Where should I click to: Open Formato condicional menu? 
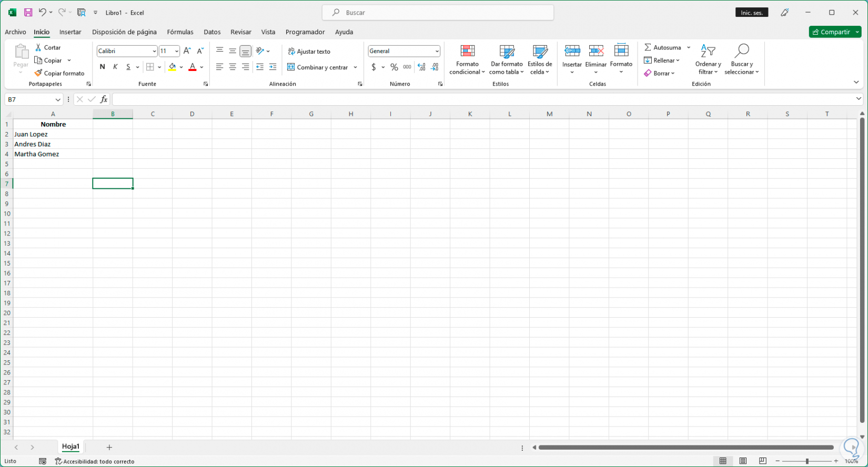[x=467, y=59]
